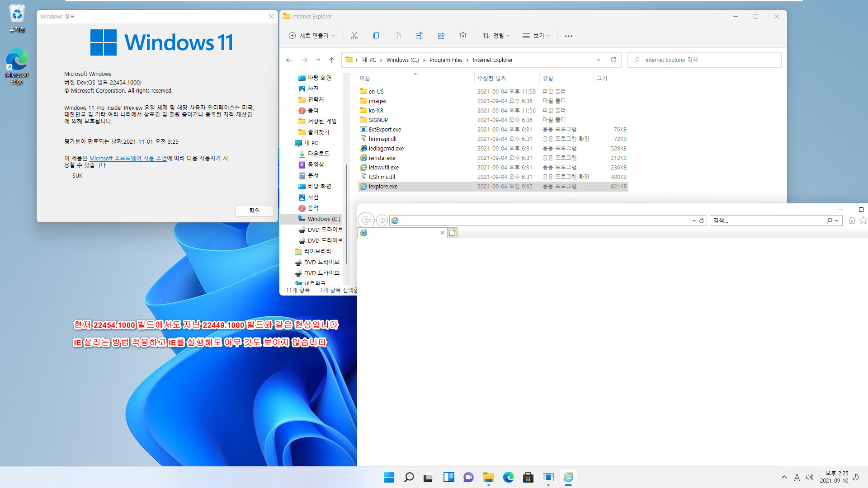Select iediagcmd.exe in the file list

493,148
